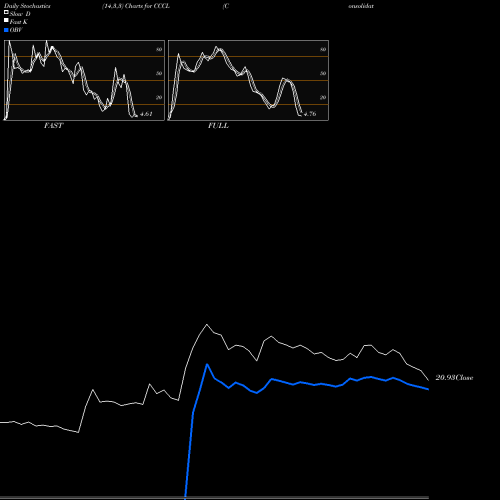
Task: Click the FAST stochastic chart panel
Action: 84,80
